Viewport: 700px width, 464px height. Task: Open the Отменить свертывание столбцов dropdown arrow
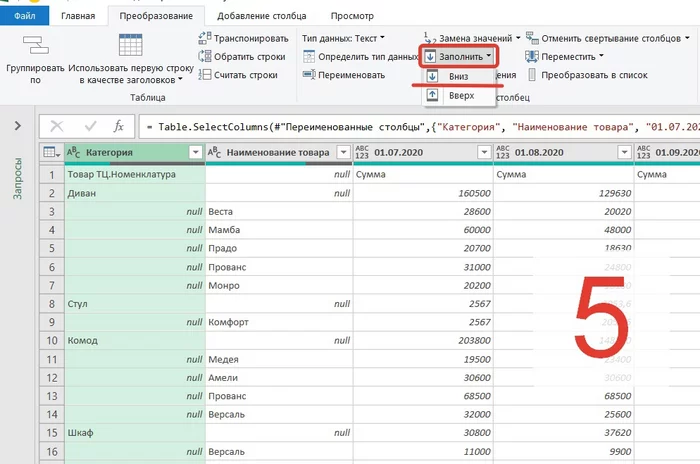[x=687, y=38]
